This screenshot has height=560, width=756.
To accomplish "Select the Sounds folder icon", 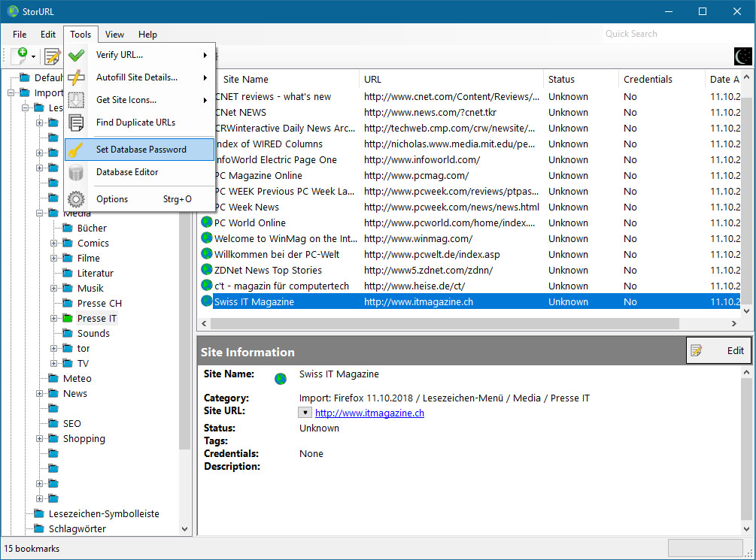I will pyautogui.click(x=68, y=333).
